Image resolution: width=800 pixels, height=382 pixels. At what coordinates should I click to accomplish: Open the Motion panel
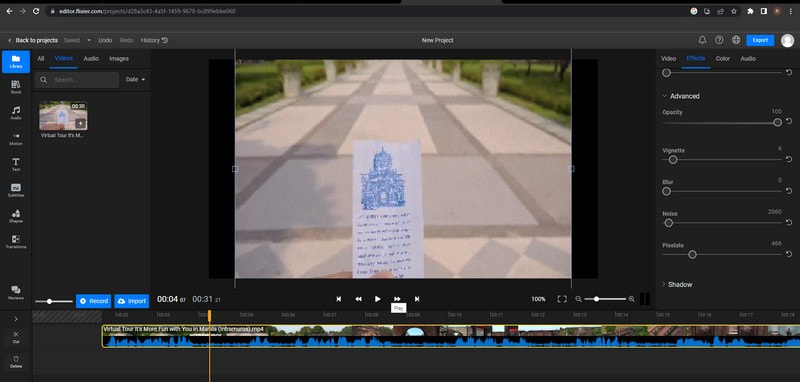point(16,139)
